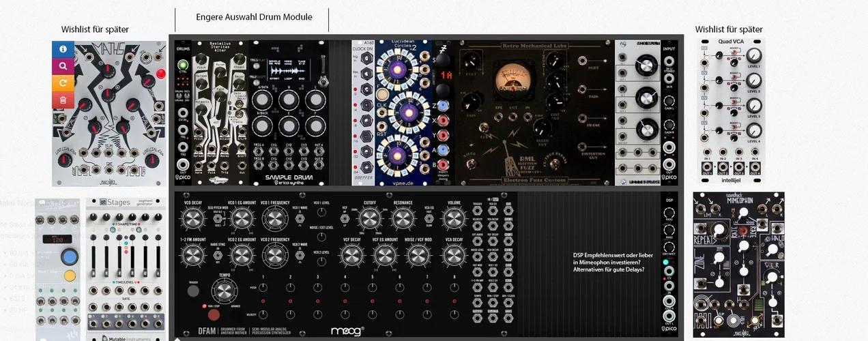Screen dimensions: 868x341
Task: Click the DFAM VCF Decay knob
Action: click(351, 254)
